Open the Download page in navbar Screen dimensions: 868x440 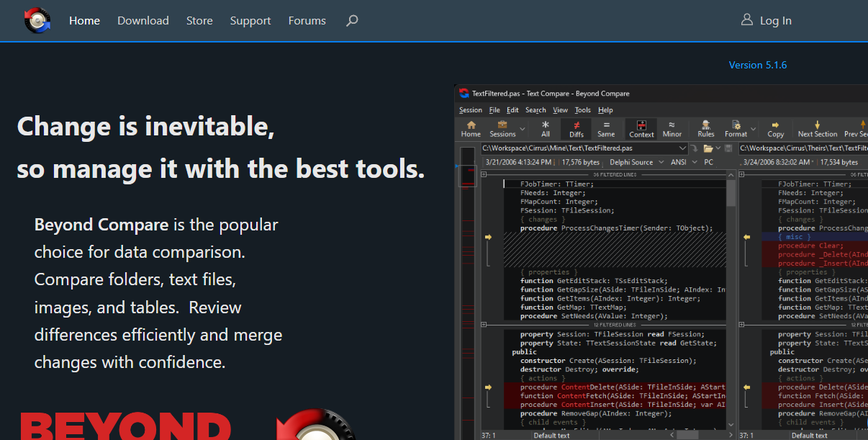pos(143,21)
